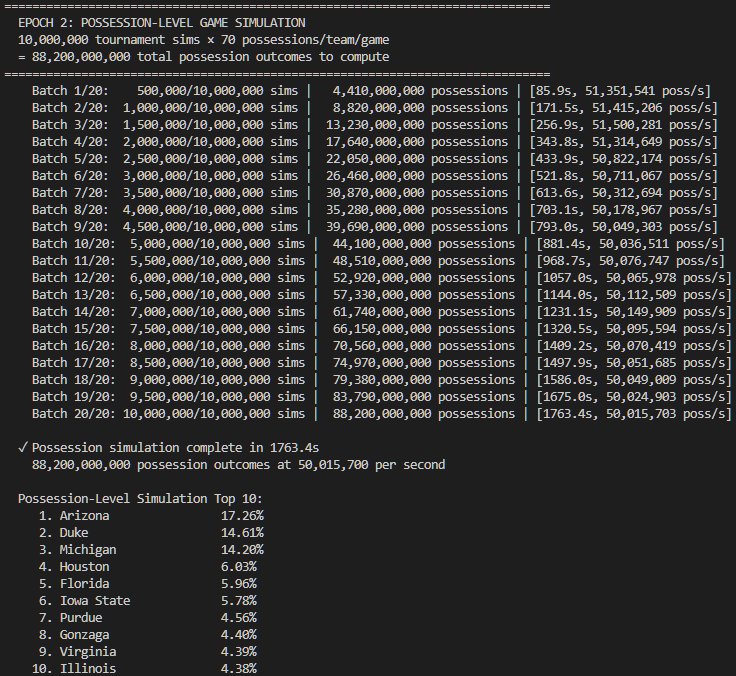The image size is (736, 676).
Task: Click the 'Batch 14/20:' output line
Action: click(382, 312)
